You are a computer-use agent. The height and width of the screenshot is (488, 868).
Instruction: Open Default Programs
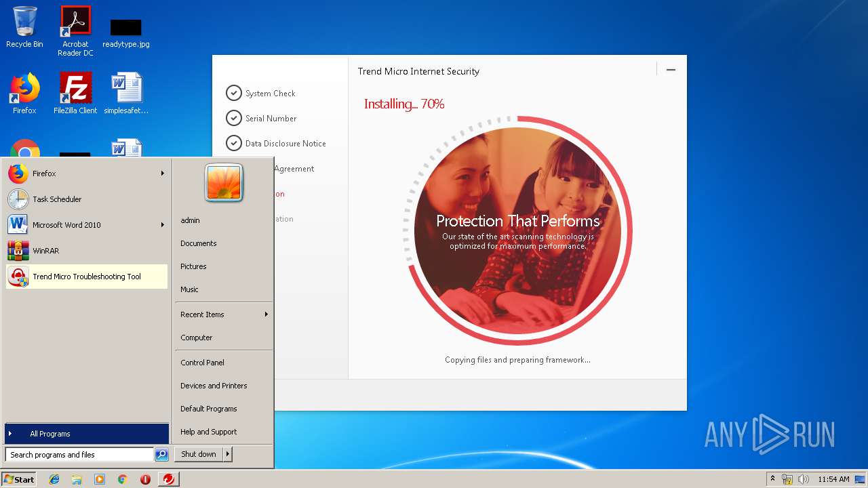coord(209,409)
